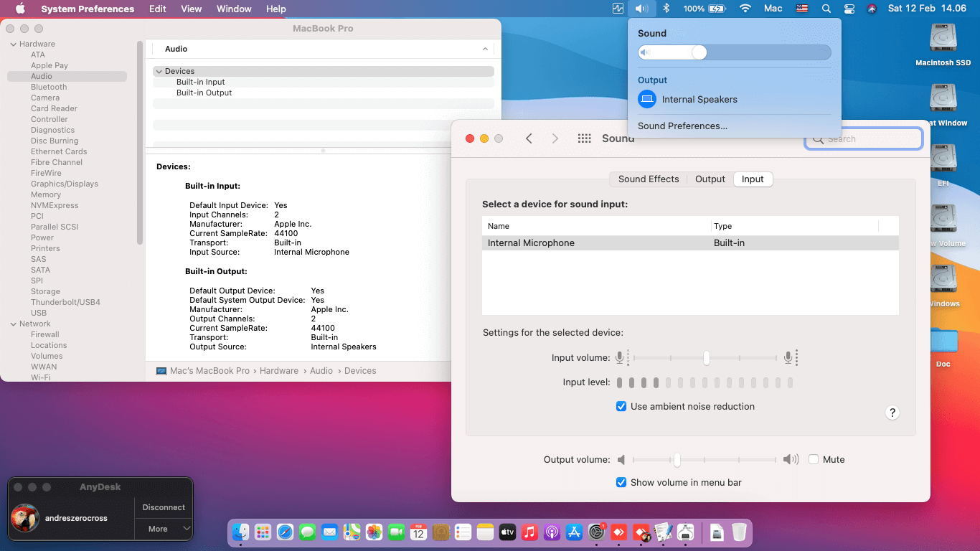
Task: Open the Window menu
Action: 234,9
